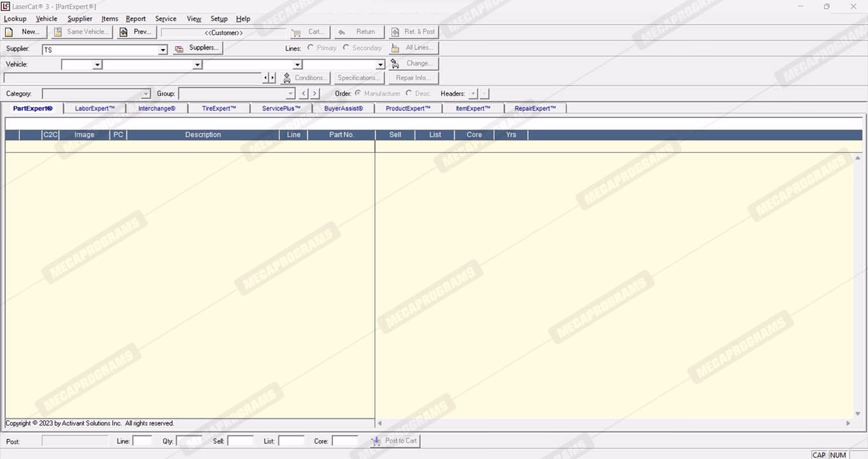The image size is (868, 459).
Task: Choose Desc. order radio button
Action: coord(409,93)
